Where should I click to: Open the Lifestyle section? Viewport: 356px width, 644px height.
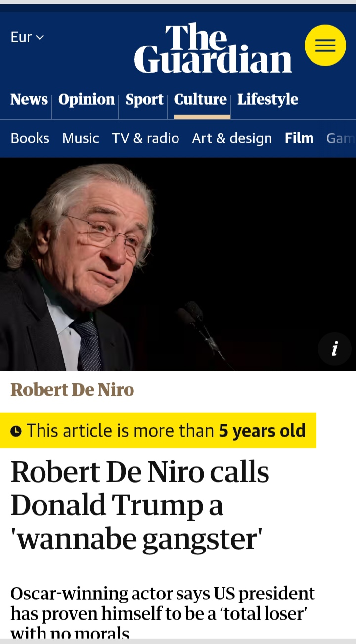(267, 99)
